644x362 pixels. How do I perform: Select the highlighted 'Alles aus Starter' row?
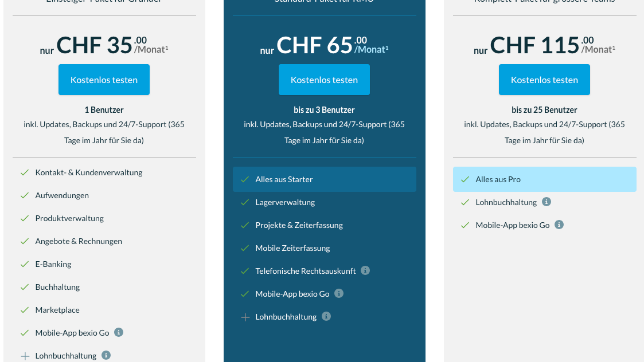tap(325, 179)
